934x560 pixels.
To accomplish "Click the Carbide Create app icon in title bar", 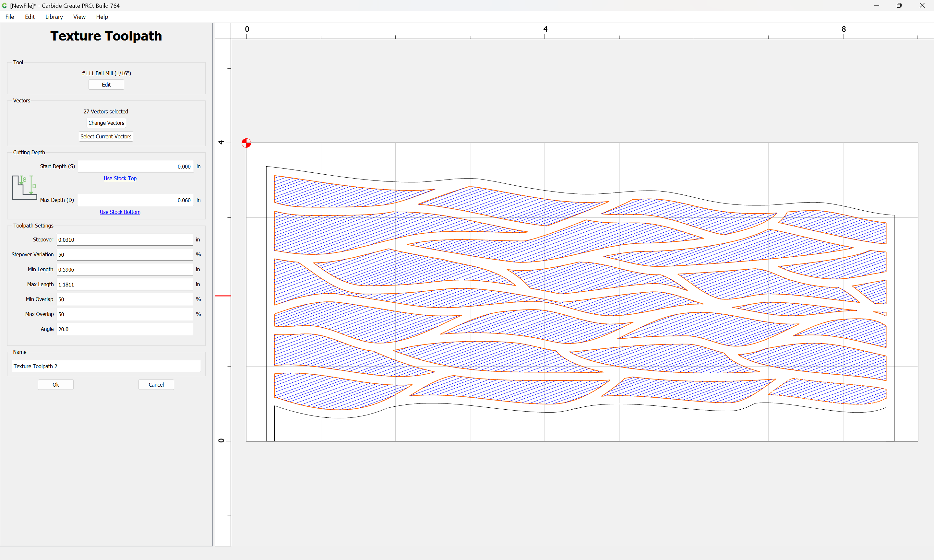I will tap(5, 6).
